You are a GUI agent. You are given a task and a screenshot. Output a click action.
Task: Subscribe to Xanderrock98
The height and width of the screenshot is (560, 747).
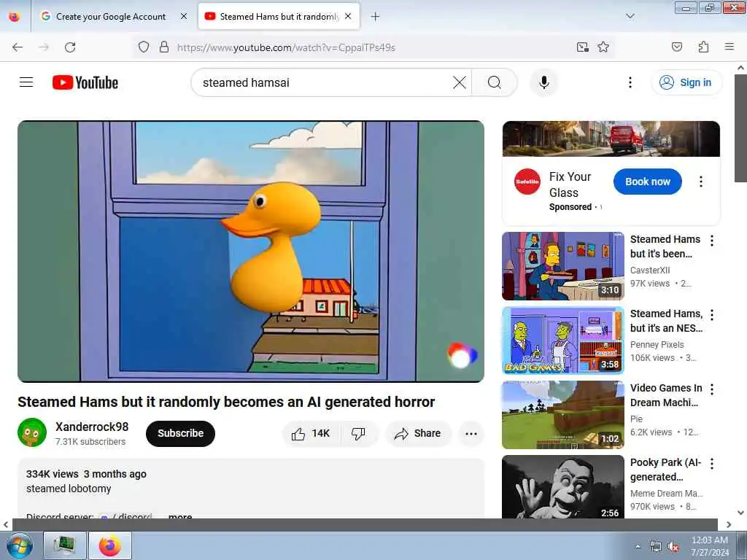181,433
